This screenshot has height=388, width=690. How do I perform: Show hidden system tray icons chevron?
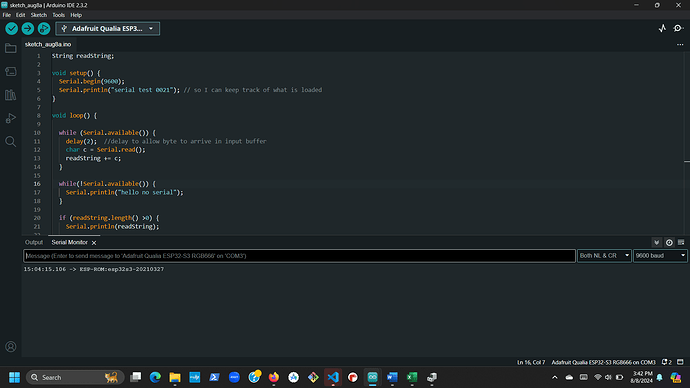tap(554, 377)
